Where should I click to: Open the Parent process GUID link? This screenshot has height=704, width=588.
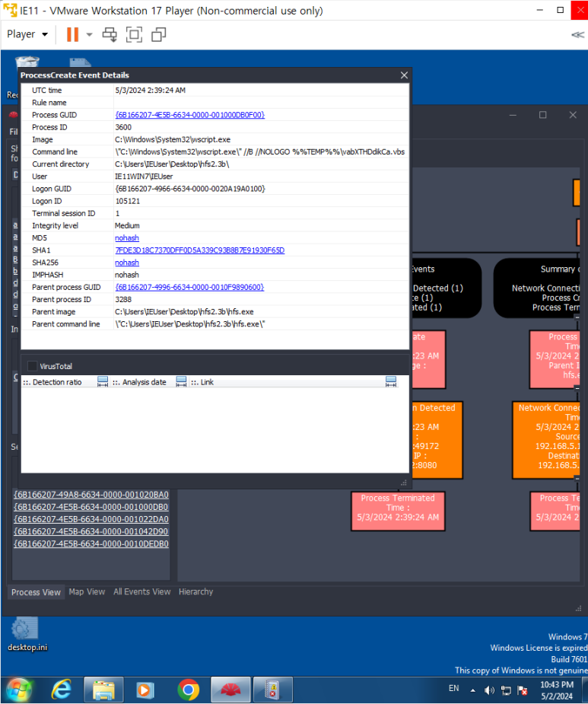[x=189, y=288]
